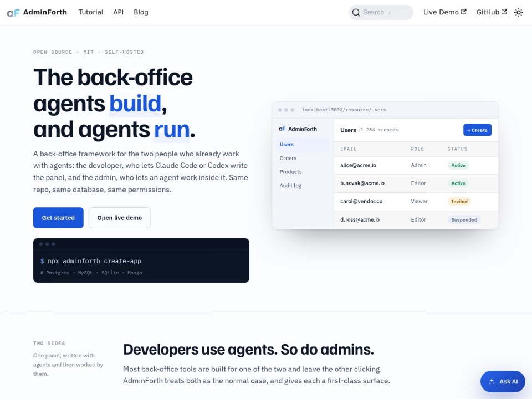
Task: Click the Users heading in mock panel
Action: point(348,130)
